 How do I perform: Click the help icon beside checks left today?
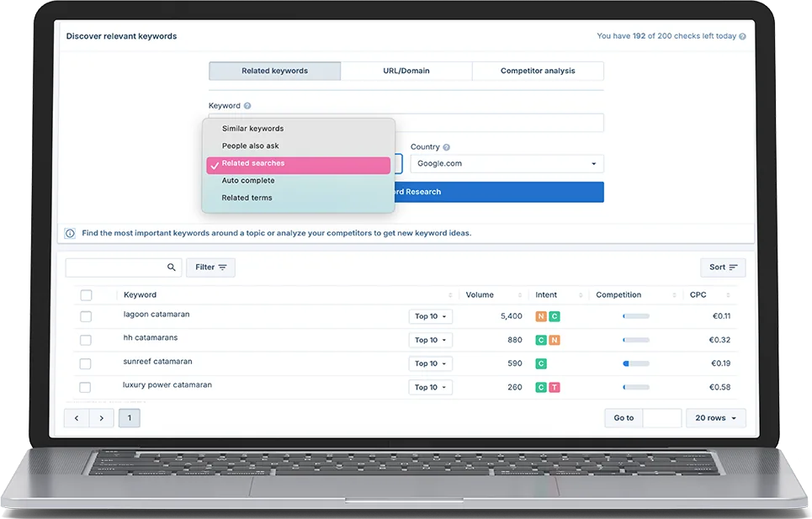(742, 36)
